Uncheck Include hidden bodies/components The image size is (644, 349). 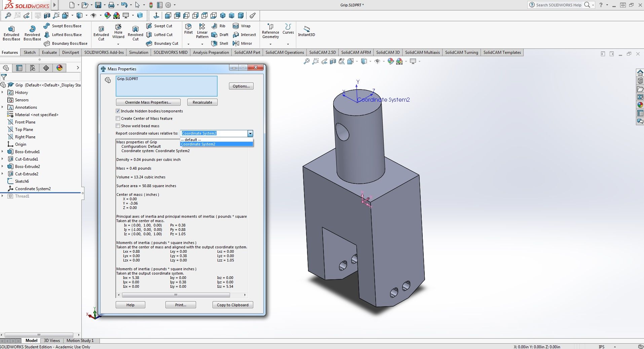(118, 111)
